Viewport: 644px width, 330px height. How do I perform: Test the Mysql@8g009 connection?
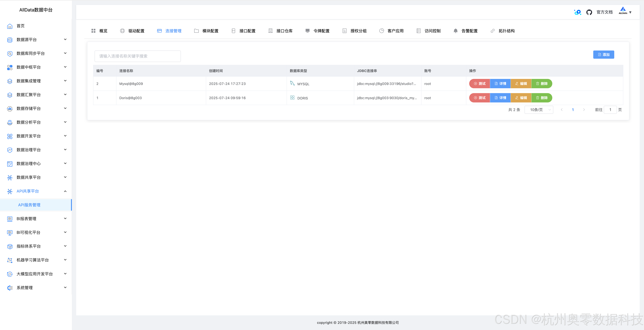coord(480,84)
